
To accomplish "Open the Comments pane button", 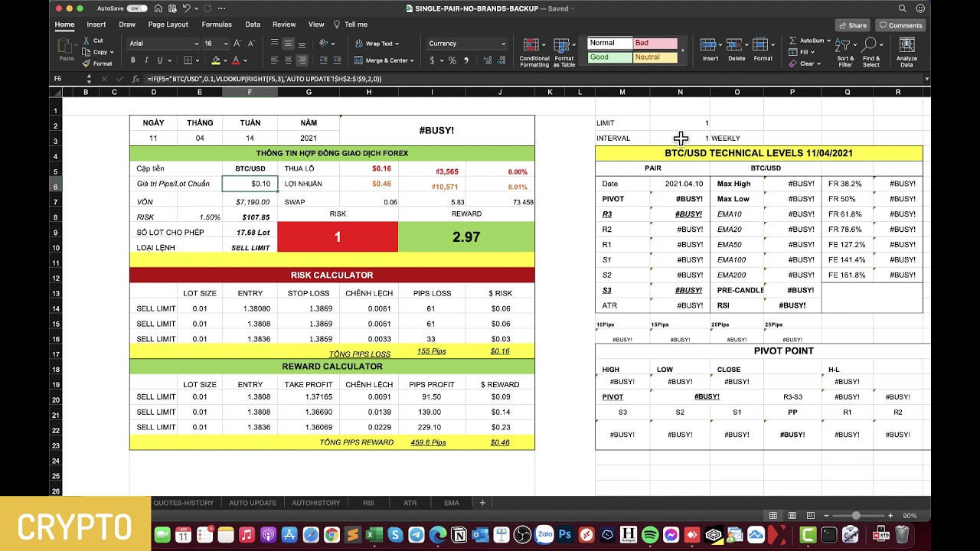I will [900, 25].
